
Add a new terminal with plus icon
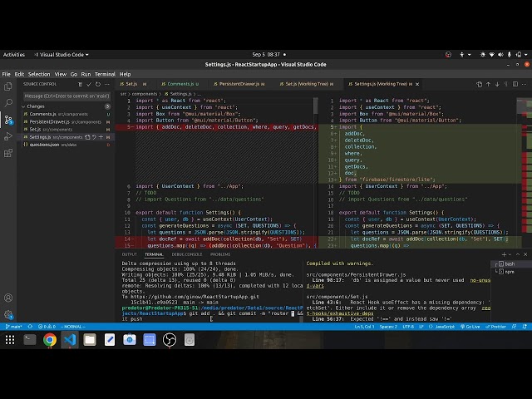pyautogui.click(x=504, y=254)
